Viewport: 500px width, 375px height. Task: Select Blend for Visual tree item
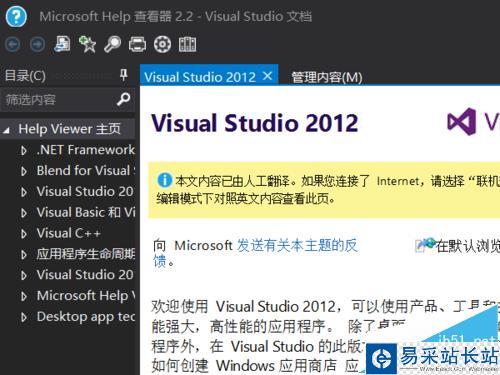coord(86,170)
